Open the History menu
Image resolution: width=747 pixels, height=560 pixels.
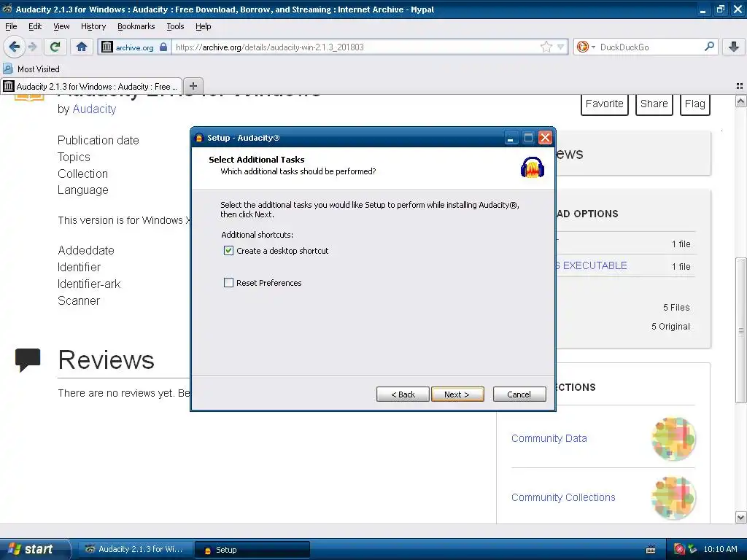coord(93,26)
